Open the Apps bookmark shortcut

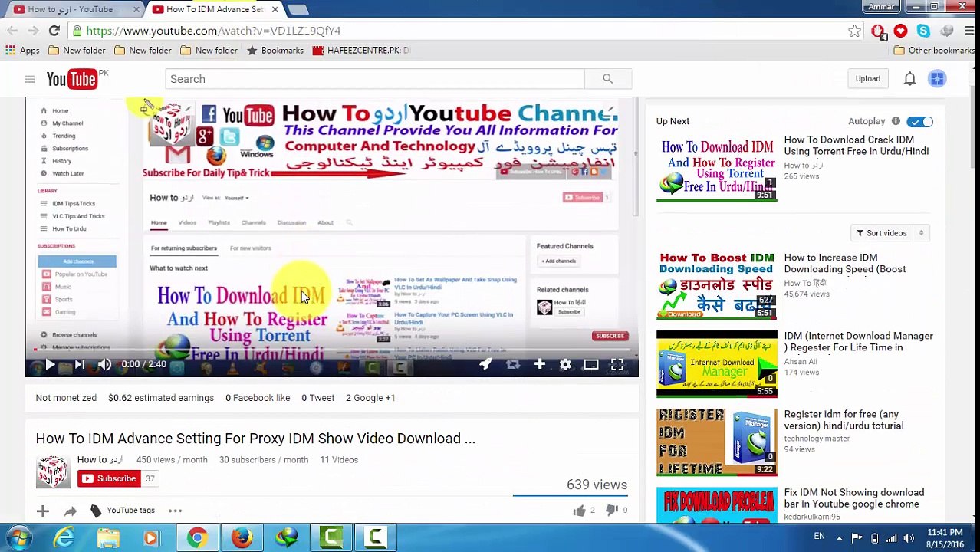tap(22, 51)
